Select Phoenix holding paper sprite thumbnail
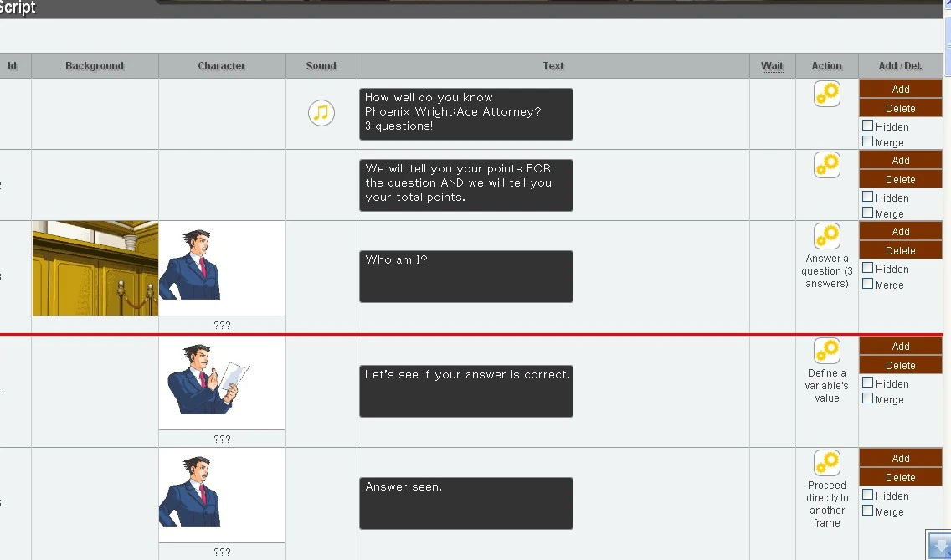951x560 pixels. (x=222, y=383)
